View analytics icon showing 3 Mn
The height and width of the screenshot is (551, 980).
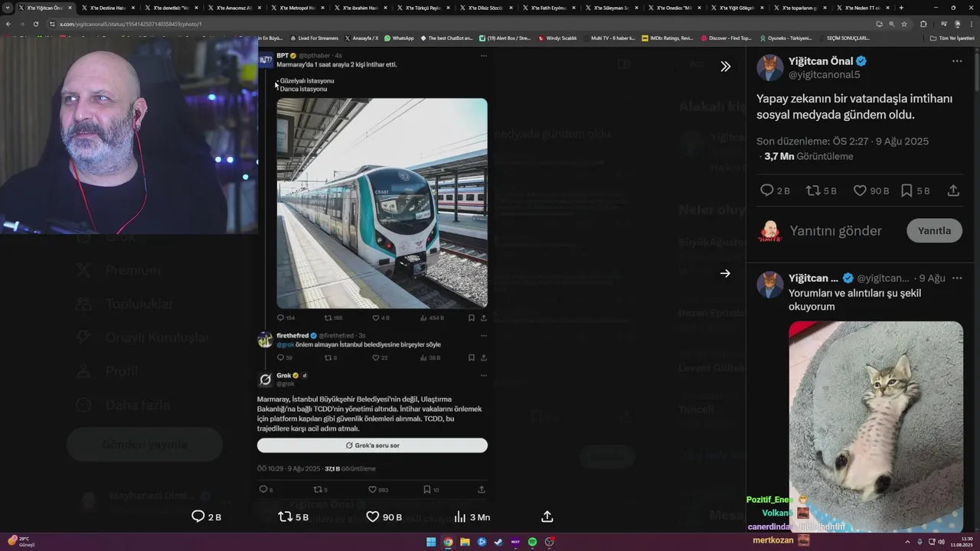pyautogui.click(x=472, y=517)
